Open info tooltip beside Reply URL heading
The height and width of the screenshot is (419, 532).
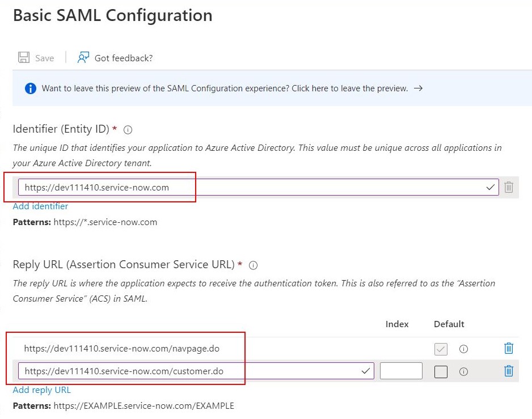(x=253, y=265)
